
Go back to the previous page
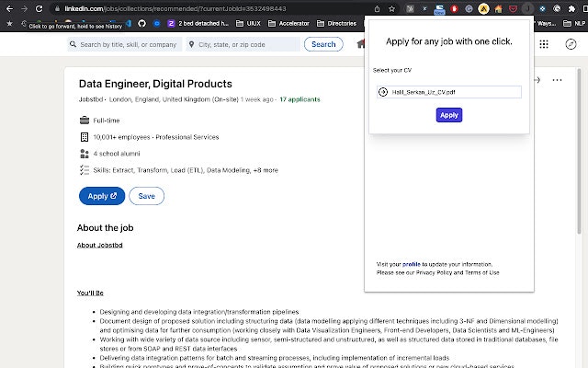point(10,8)
